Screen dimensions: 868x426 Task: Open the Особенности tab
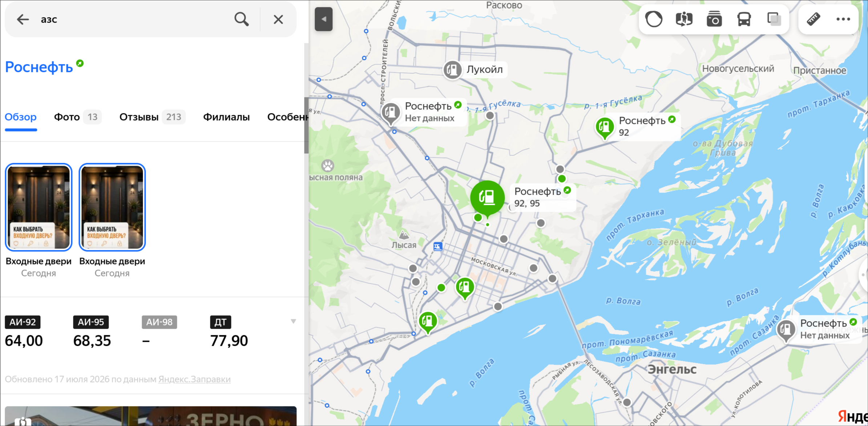click(x=288, y=117)
